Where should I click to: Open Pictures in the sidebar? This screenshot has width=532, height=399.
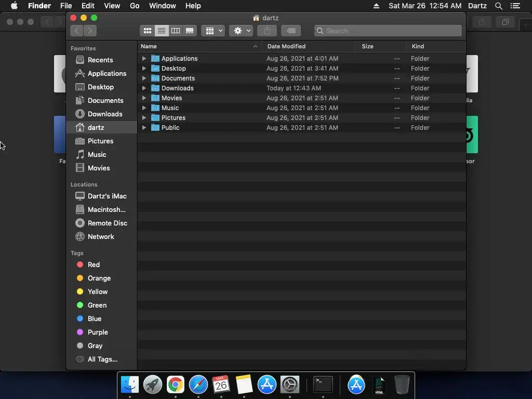101,141
